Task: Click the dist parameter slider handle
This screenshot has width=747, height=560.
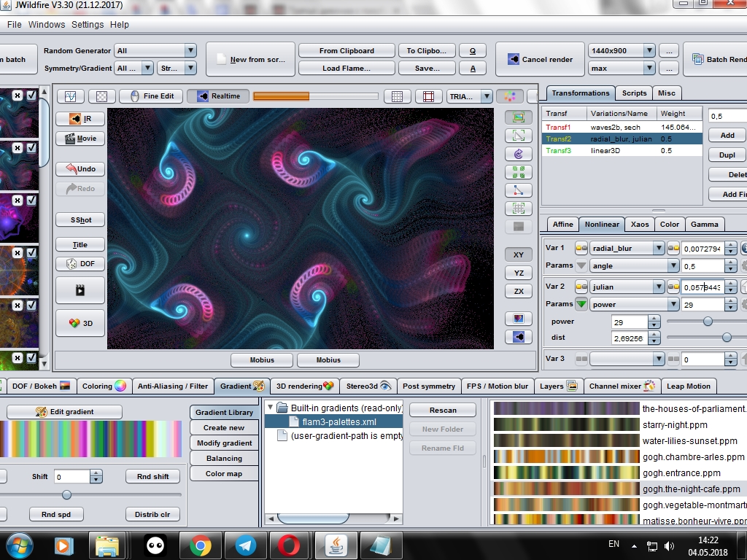Action: pyautogui.click(x=727, y=338)
